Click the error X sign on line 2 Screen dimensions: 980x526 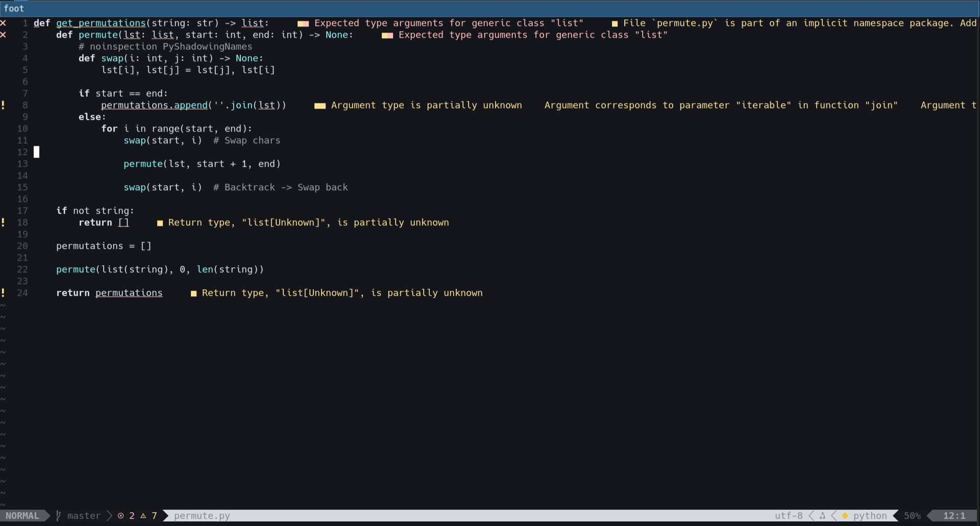[3, 35]
